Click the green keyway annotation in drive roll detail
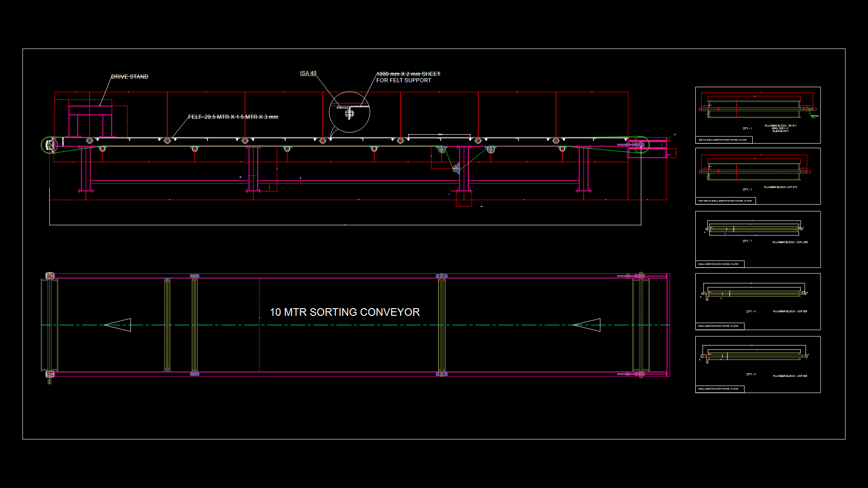This screenshot has height=488, width=868. point(814,117)
